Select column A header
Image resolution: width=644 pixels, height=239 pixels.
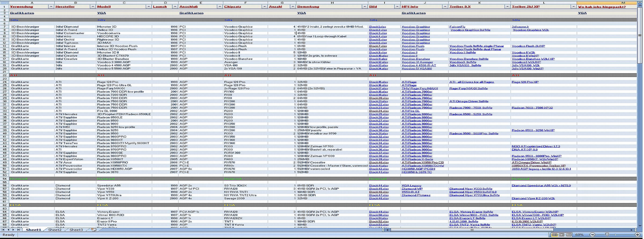[32, 3]
